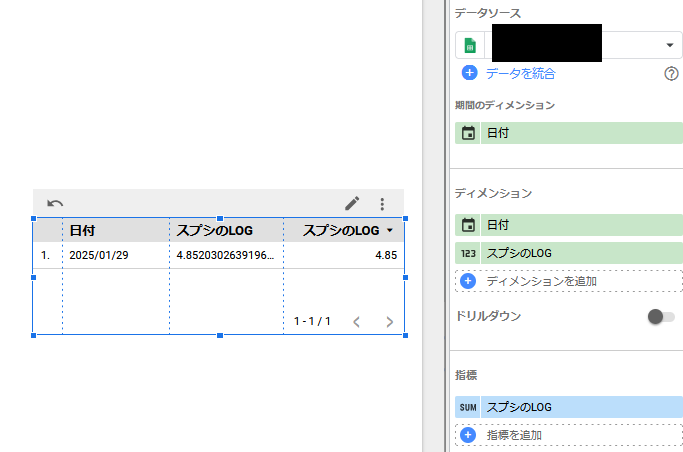This screenshot has width=683, height=452.
Task: Click 指標を追加 button
Action: tap(514, 435)
